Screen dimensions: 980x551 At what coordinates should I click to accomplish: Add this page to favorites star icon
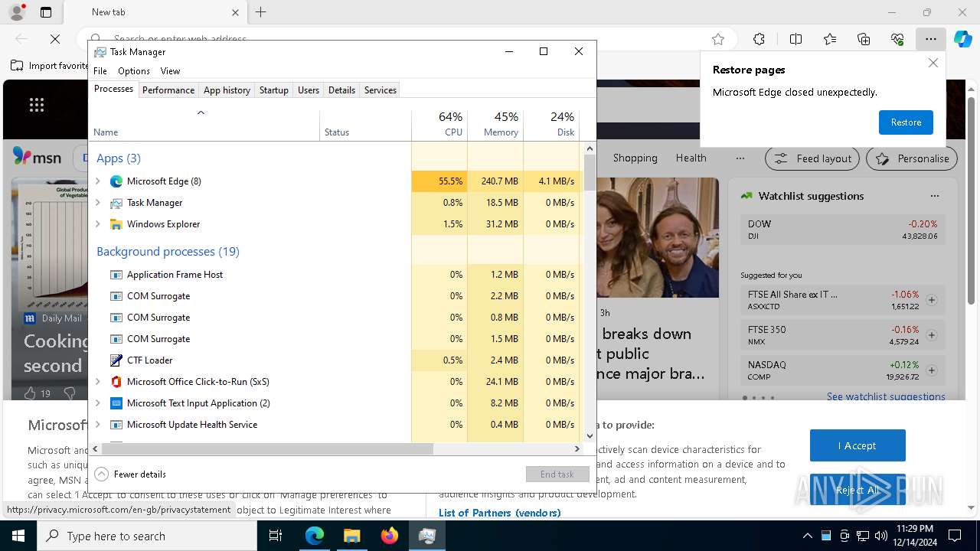[x=718, y=39]
